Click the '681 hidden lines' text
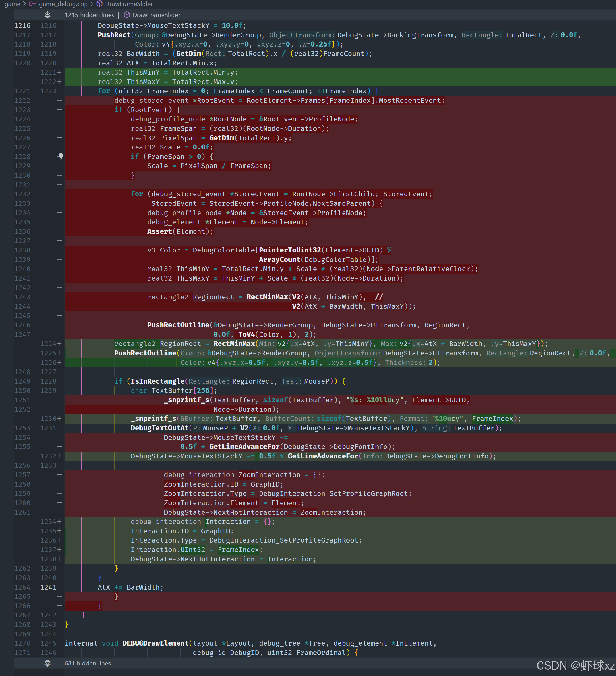Viewport: 616px width, 676px height. [x=87, y=663]
